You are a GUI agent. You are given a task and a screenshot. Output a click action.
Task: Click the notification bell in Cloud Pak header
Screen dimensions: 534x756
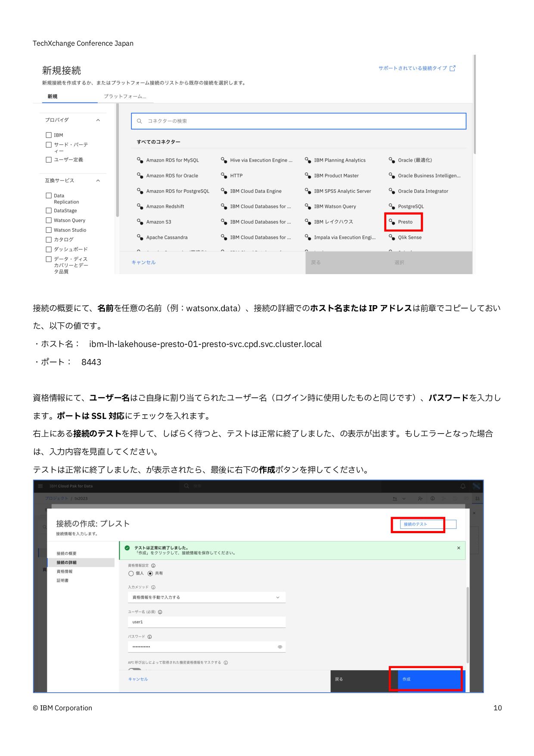(463, 486)
